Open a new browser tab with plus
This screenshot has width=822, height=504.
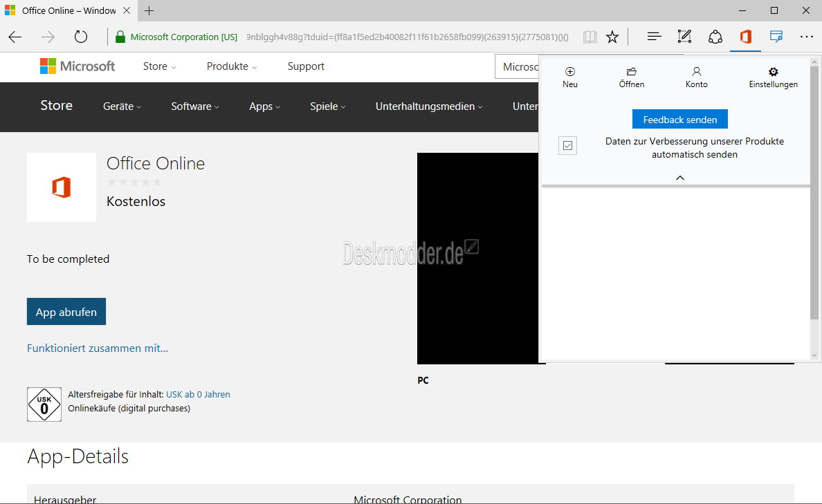coord(149,10)
